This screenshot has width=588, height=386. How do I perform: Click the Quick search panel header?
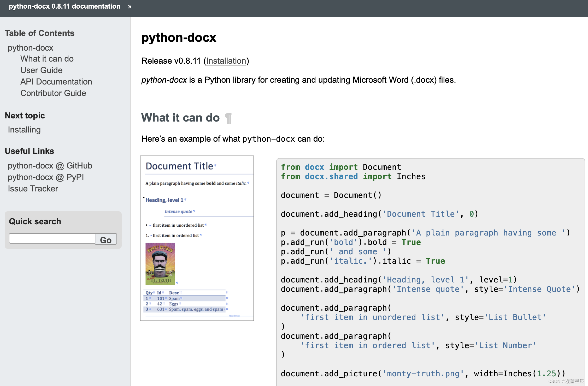35,221
